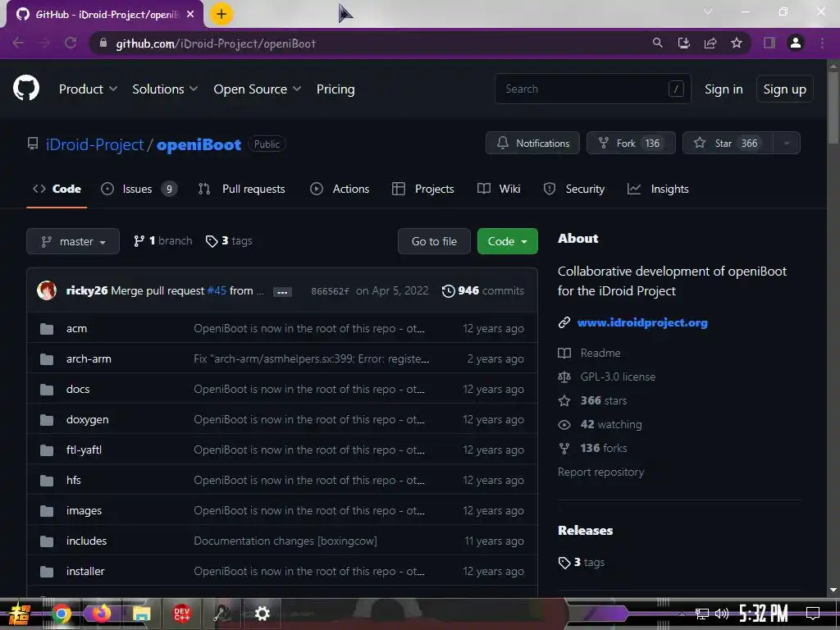Open the green Code dropdown

[507, 242]
